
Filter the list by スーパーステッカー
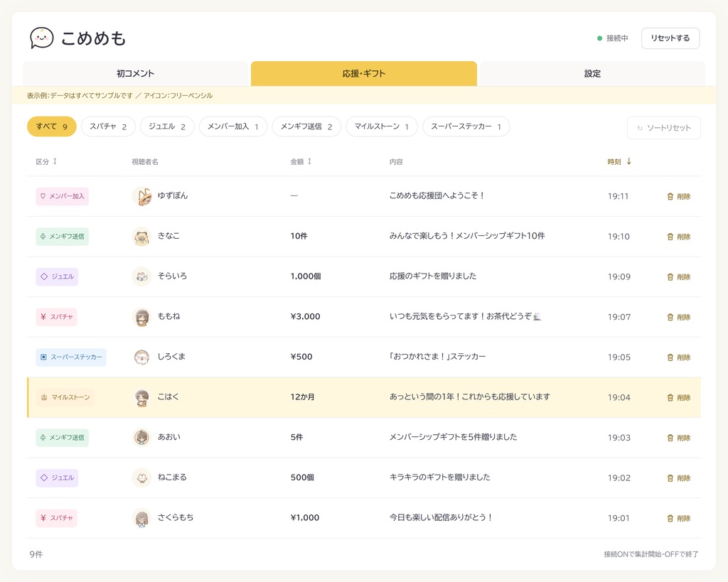(466, 126)
